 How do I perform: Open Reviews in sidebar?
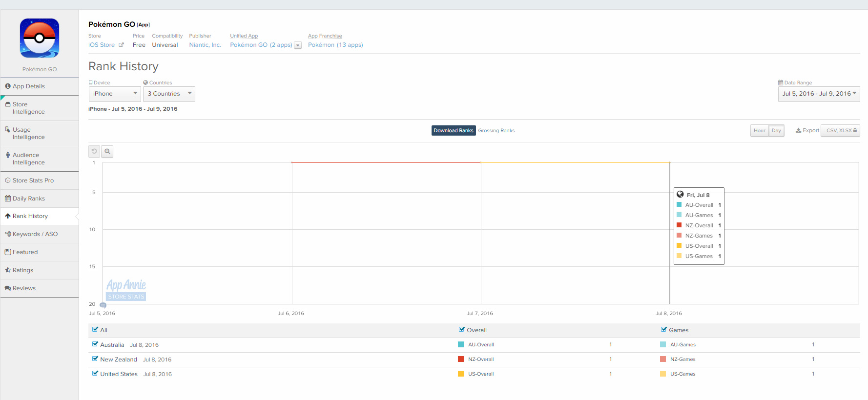40,288
